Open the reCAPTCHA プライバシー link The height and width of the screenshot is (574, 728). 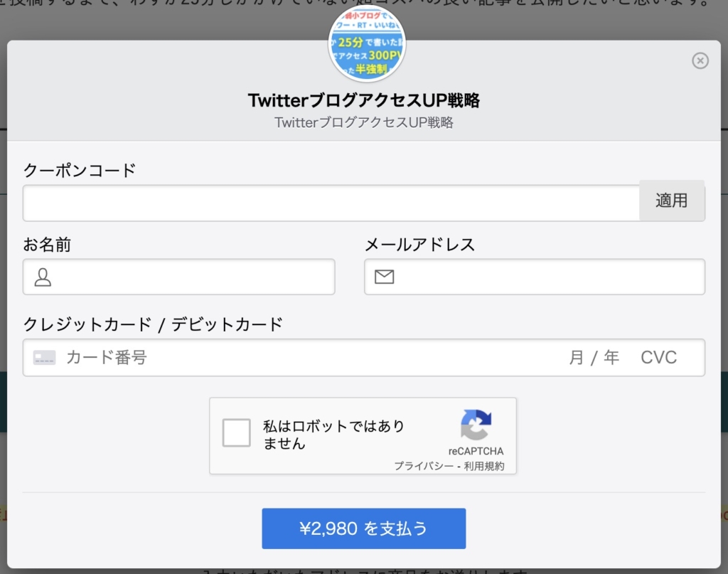[424, 466]
